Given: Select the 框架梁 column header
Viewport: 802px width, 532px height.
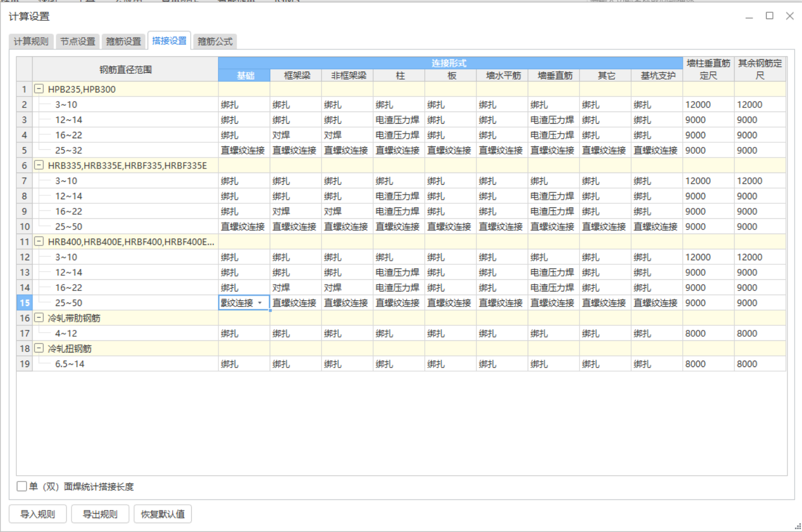Looking at the screenshot, I should 296,76.
